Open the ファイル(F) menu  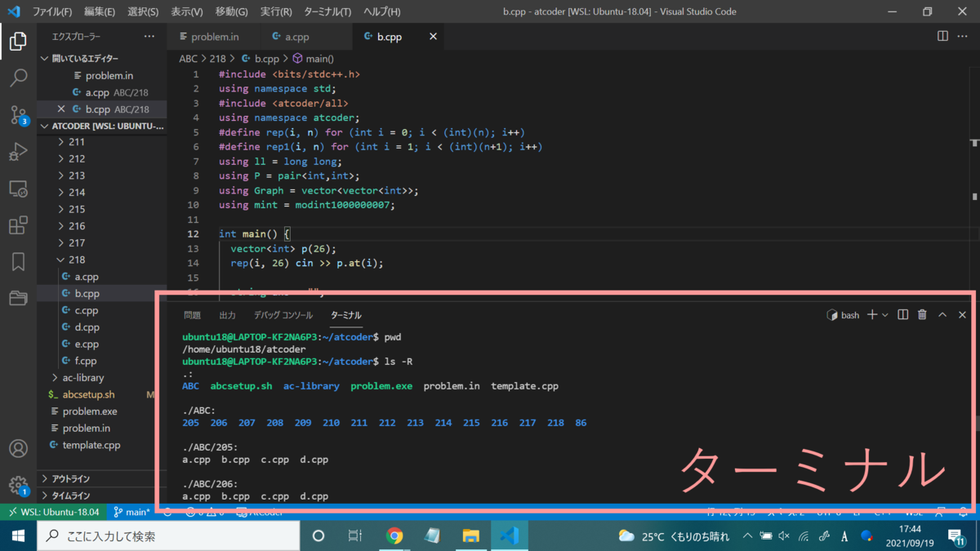click(x=51, y=12)
